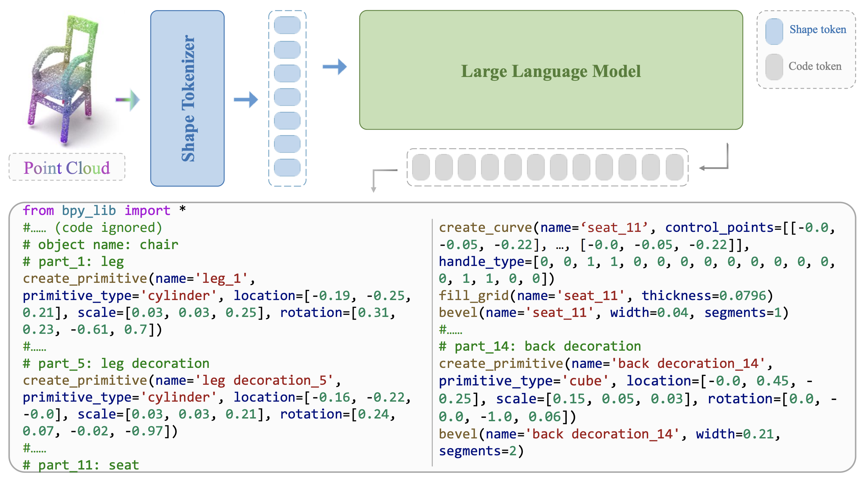Click the arrow between Shape Tokenizer and tokens
Viewport: 868px width, 484px height.
[x=246, y=100]
